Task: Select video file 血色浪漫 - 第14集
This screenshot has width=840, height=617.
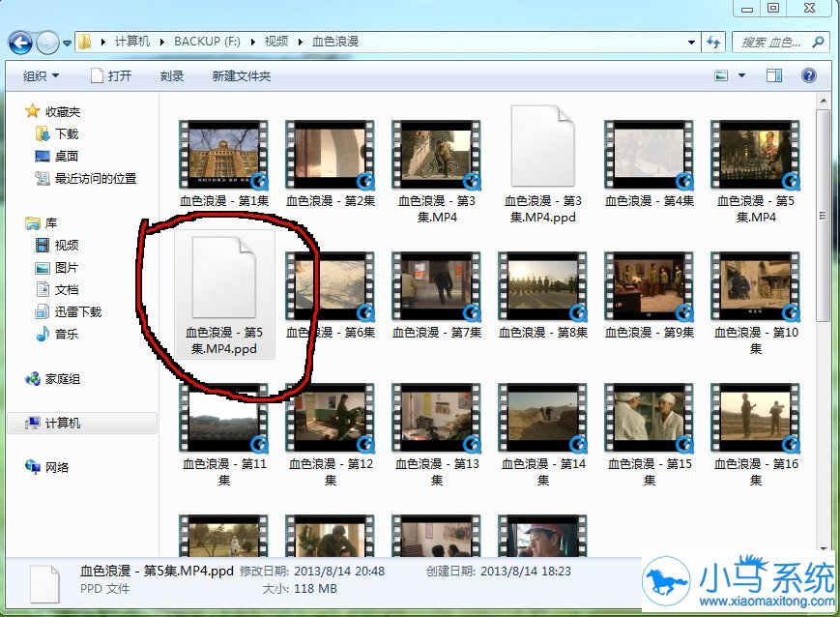Action: coord(542,435)
